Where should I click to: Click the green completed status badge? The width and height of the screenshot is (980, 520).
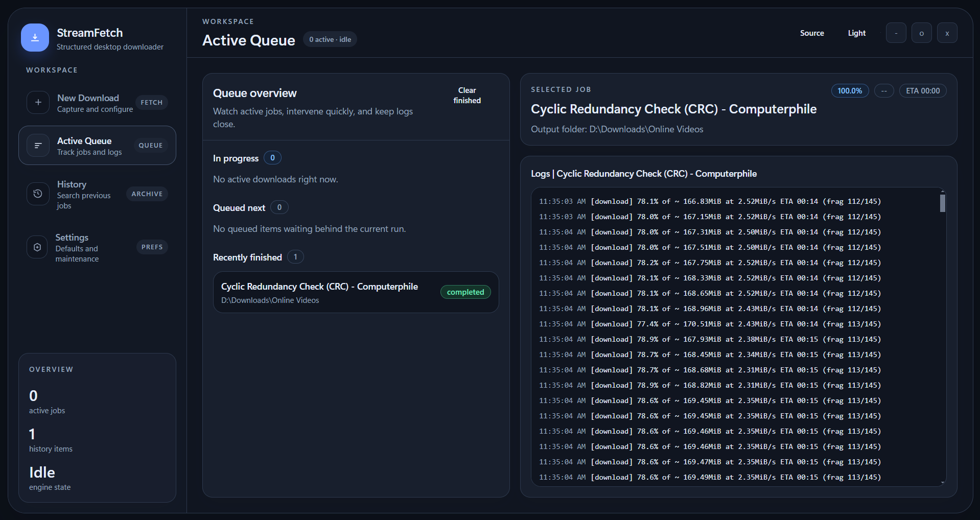tap(465, 292)
